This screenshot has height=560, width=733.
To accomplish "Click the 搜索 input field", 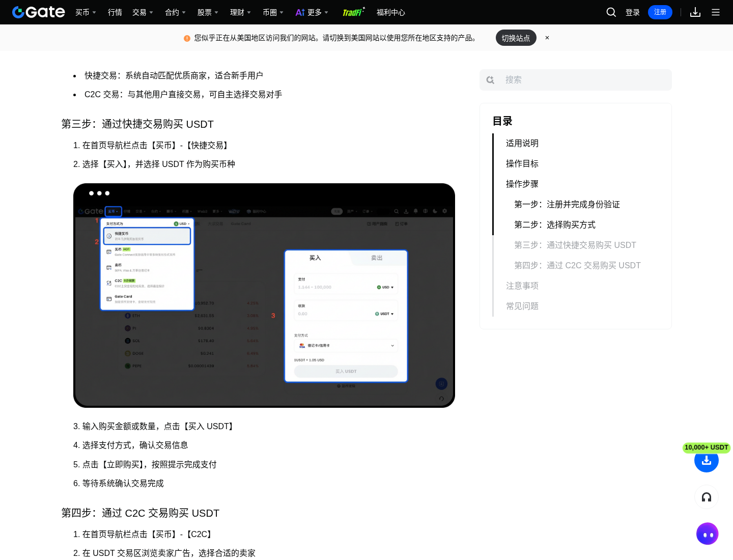I will 576,80.
